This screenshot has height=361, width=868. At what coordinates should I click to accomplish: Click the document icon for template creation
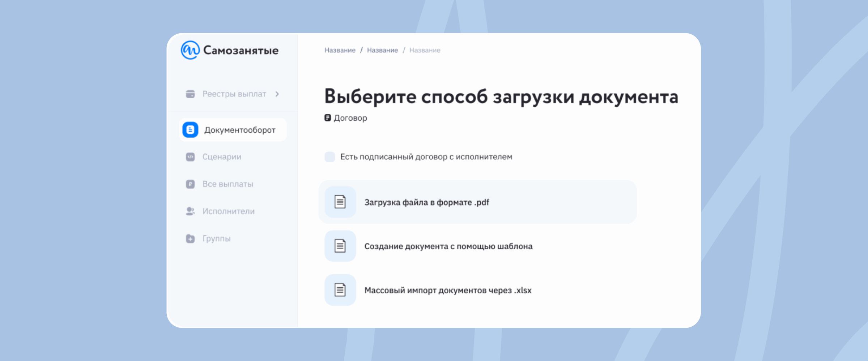[340, 246]
